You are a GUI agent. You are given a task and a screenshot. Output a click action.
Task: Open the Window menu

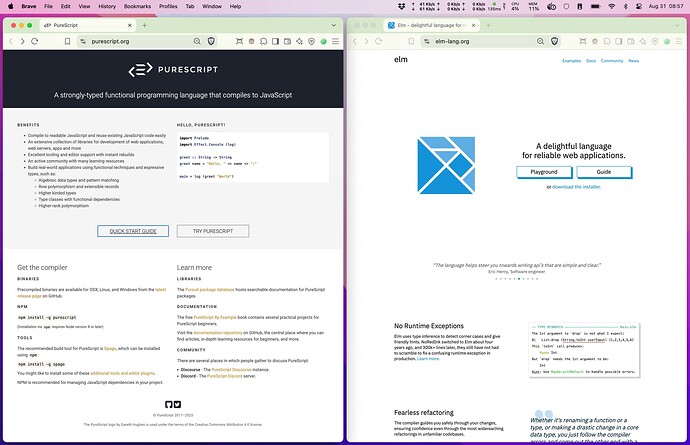pyautogui.click(x=212, y=6)
